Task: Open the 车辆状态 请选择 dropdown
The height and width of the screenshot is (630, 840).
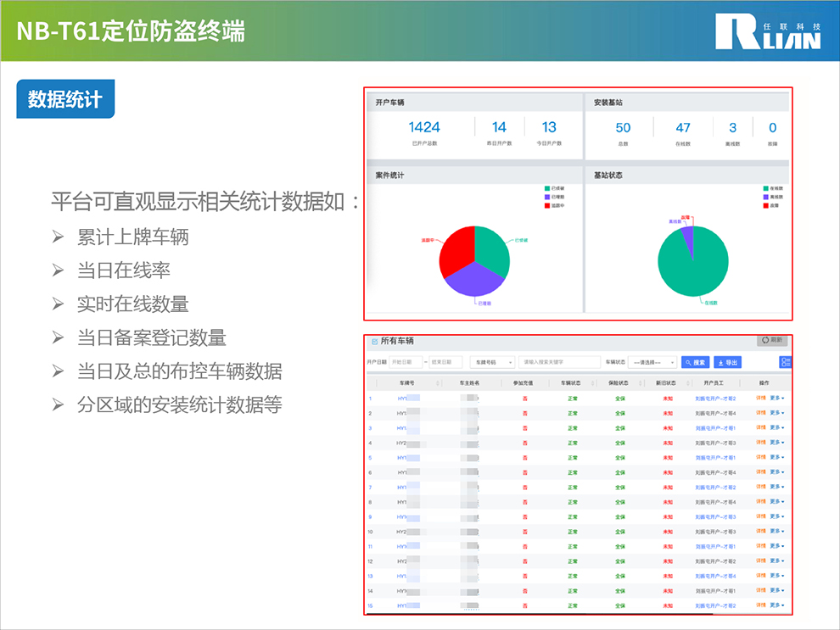Action: click(x=652, y=362)
